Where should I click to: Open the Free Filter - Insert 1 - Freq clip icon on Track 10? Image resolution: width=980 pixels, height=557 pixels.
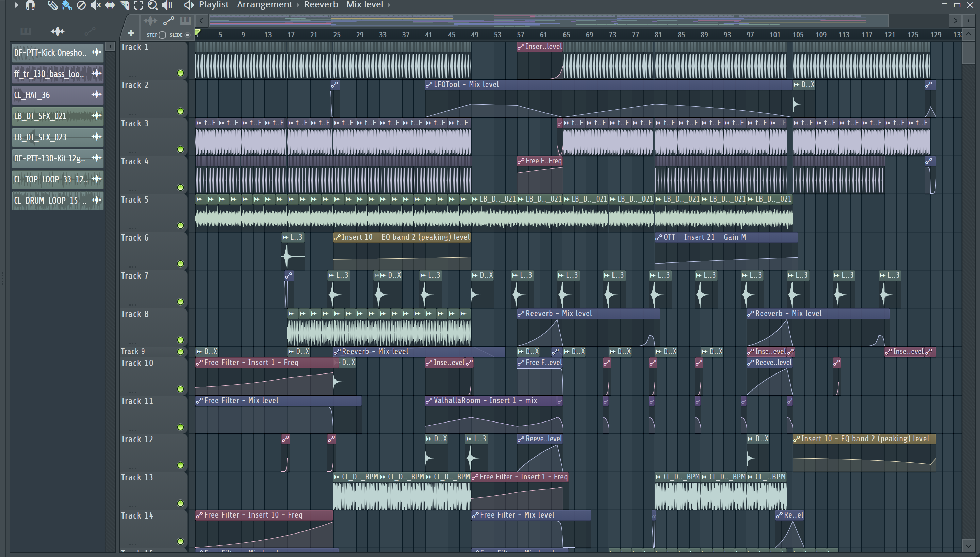click(x=199, y=362)
